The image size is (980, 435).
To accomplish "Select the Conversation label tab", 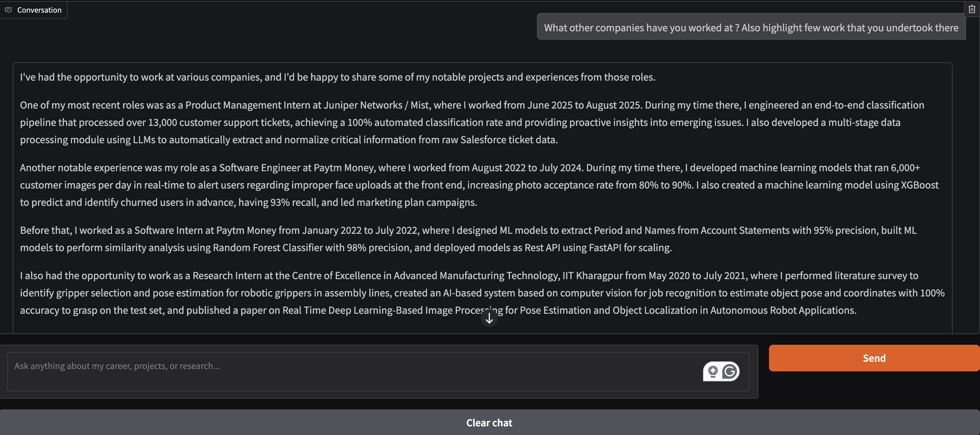I will click(39, 10).
